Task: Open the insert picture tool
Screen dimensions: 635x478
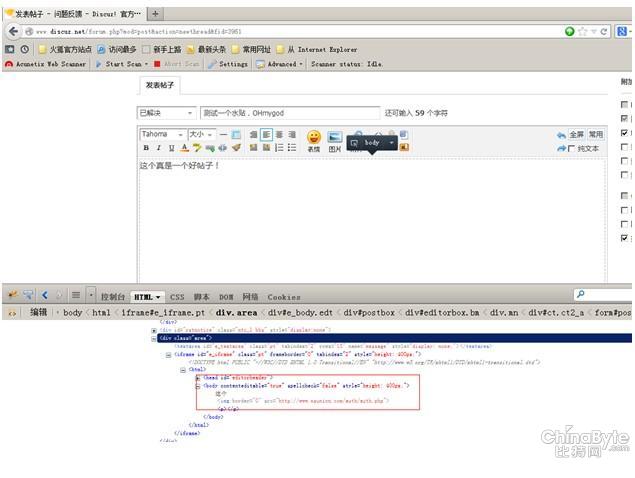Action: [x=335, y=141]
